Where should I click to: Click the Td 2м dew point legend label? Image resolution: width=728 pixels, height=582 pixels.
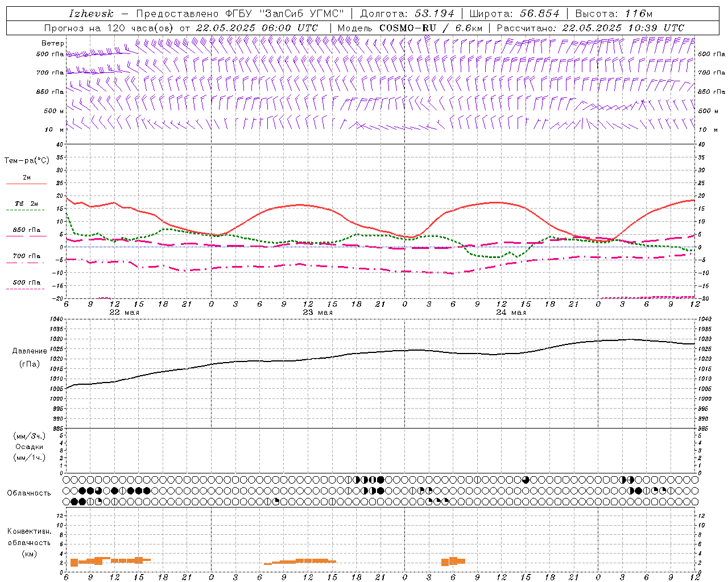(x=26, y=203)
